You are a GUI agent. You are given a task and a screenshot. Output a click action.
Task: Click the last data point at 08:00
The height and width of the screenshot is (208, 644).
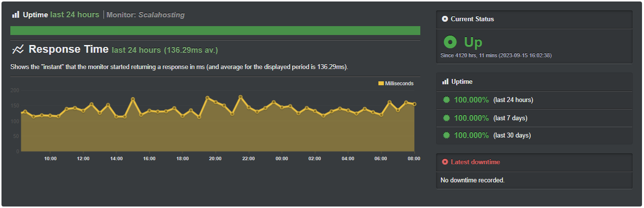pyautogui.click(x=414, y=104)
